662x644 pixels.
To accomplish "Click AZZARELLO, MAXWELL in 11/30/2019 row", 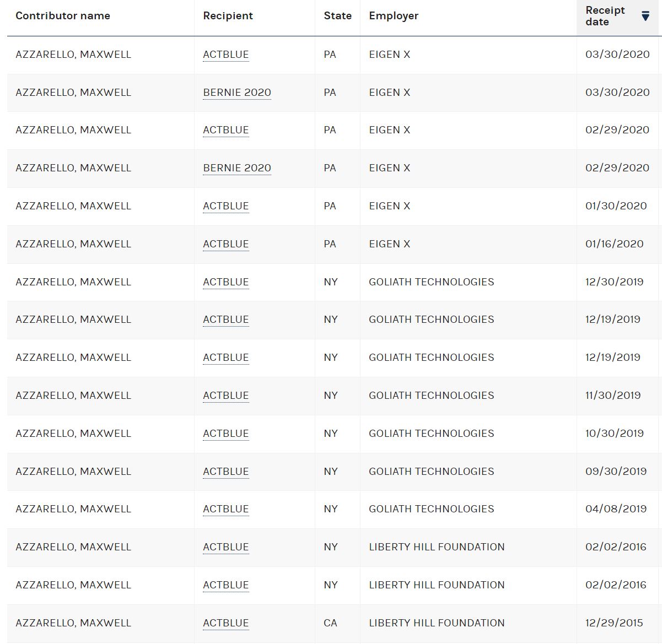I will tap(73, 396).
